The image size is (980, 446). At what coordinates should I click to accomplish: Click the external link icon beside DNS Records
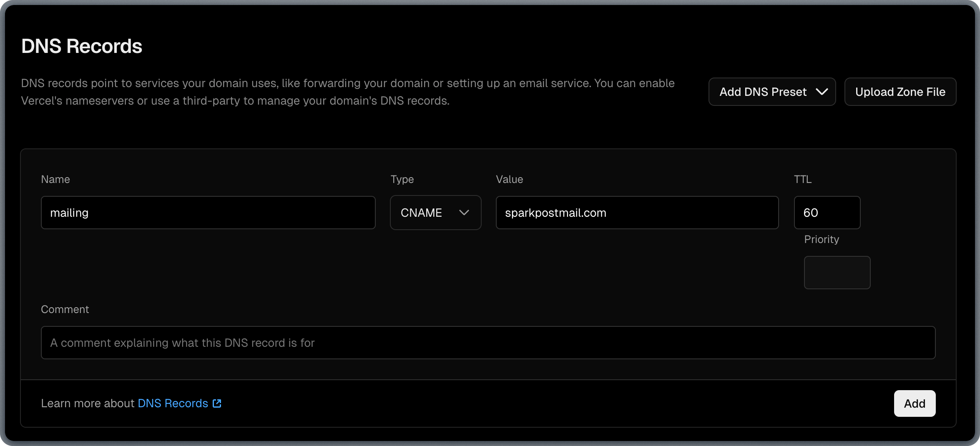coord(216,403)
